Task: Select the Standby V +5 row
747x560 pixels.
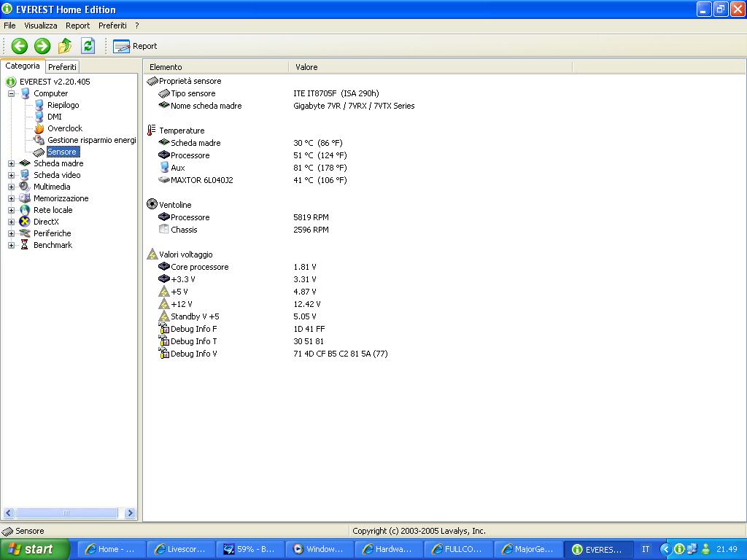Action: pos(195,316)
